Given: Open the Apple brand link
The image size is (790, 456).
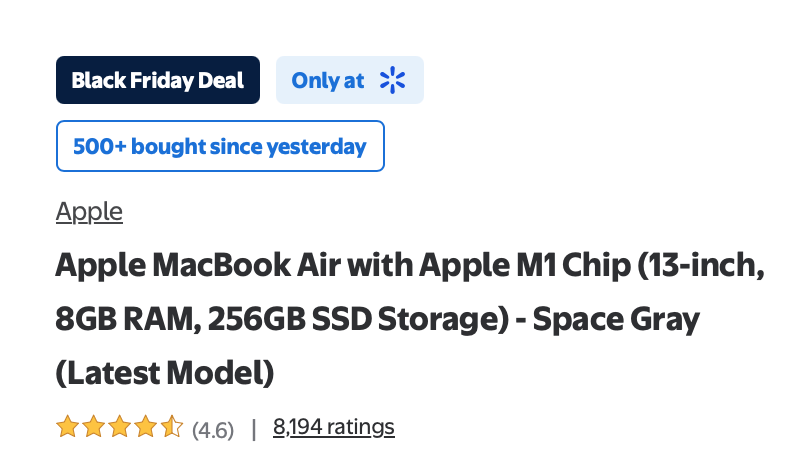Looking at the screenshot, I should tap(89, 211).
